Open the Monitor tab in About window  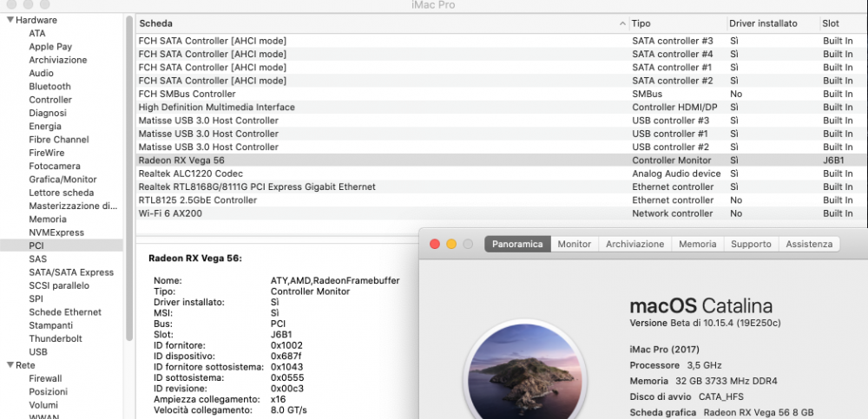pos(575,244)
